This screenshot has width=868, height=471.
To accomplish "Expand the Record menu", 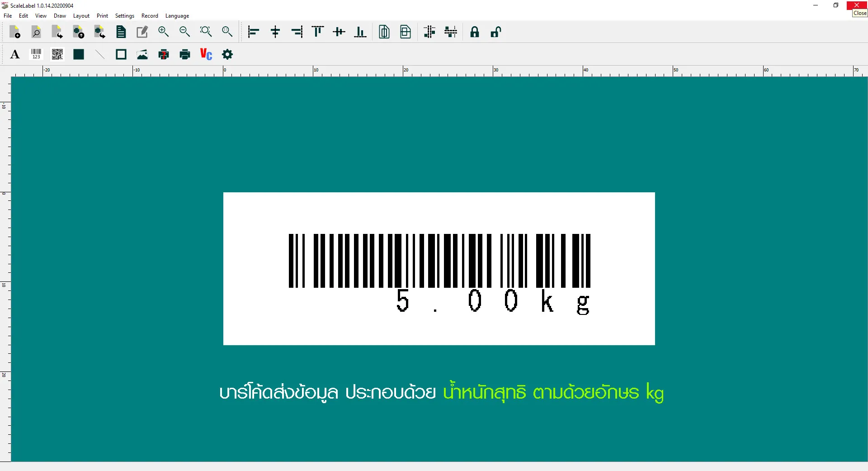I will [x=150, y=16].
